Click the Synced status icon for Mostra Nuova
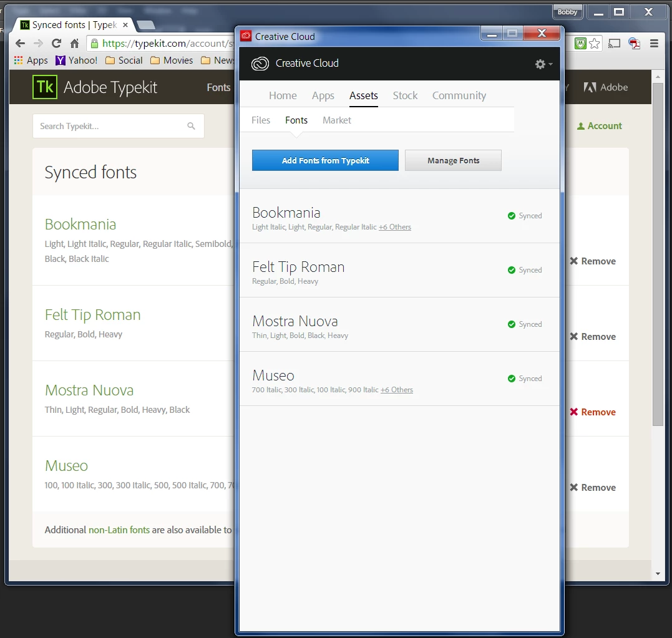This screenshot has width=672, height=638. pos(511,324)
